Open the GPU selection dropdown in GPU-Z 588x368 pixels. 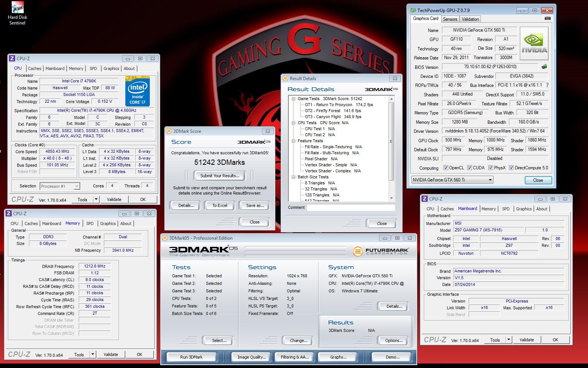point(452,180)
